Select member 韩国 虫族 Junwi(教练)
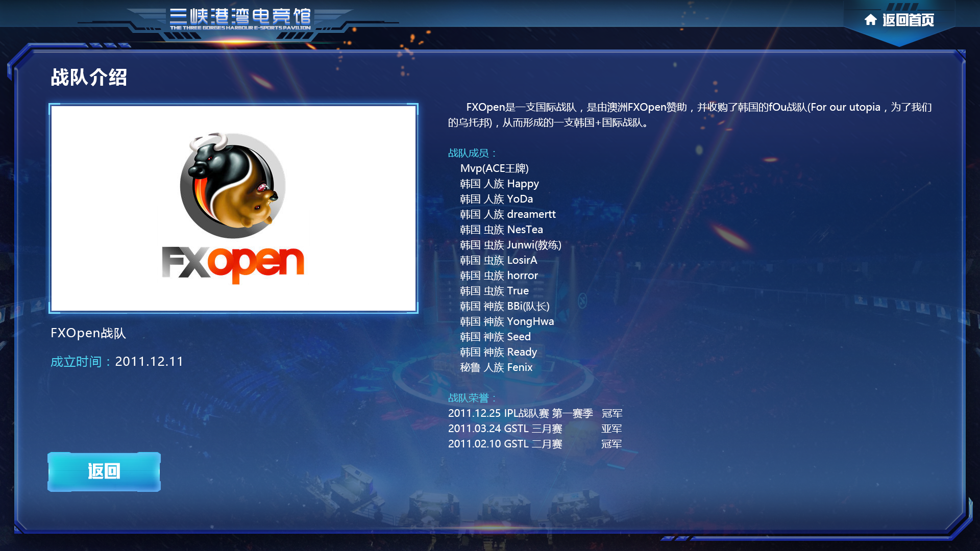This screenshot has width=980, height=551. [x=510, y=245]
